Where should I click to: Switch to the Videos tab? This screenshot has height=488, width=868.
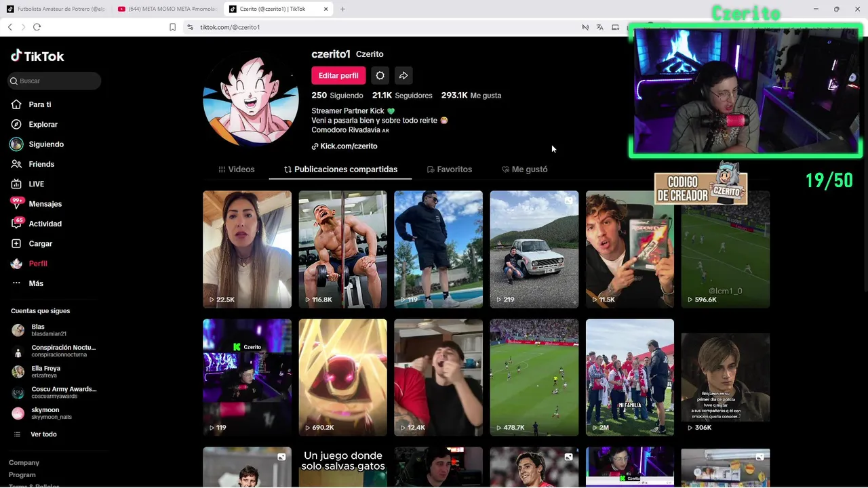click(237, 169)
